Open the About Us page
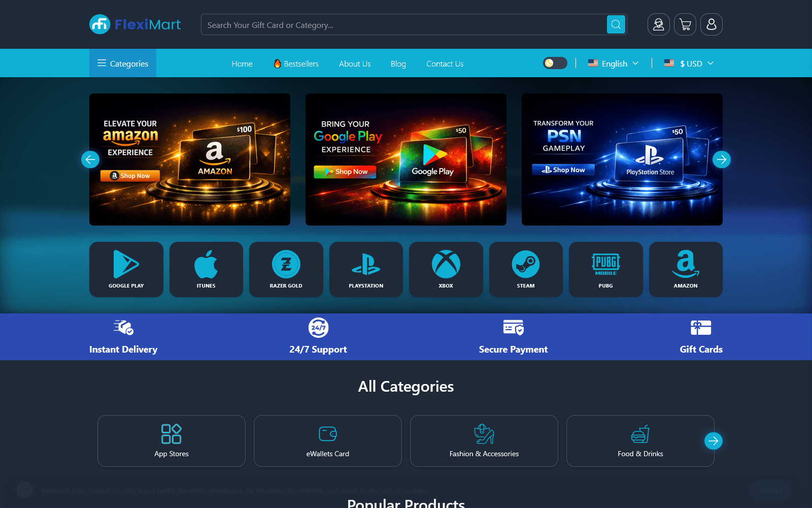This screenshot has width=812, height=508. [355, 63]
